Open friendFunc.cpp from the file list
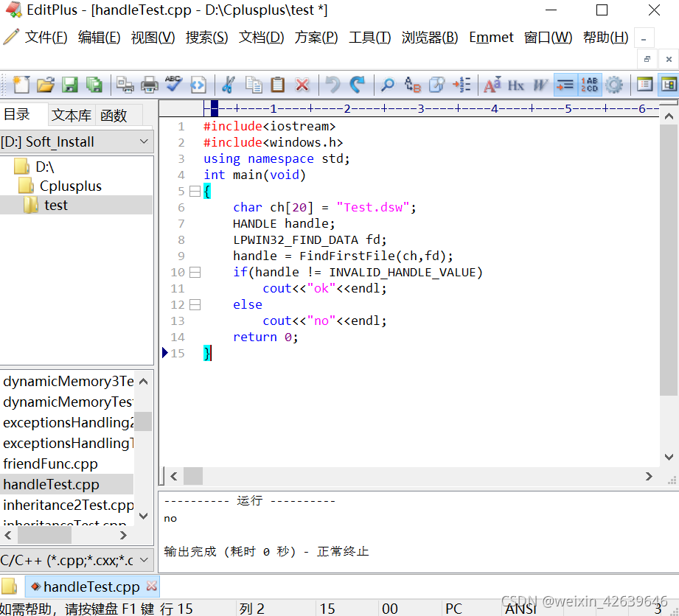Screen dimensions: 679x616 (x=50, y=464)
